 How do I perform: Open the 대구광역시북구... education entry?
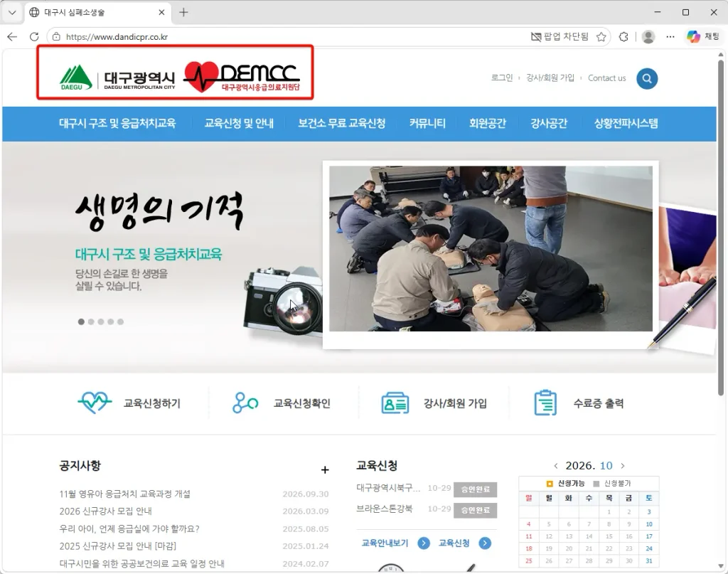tap(388, 488)
